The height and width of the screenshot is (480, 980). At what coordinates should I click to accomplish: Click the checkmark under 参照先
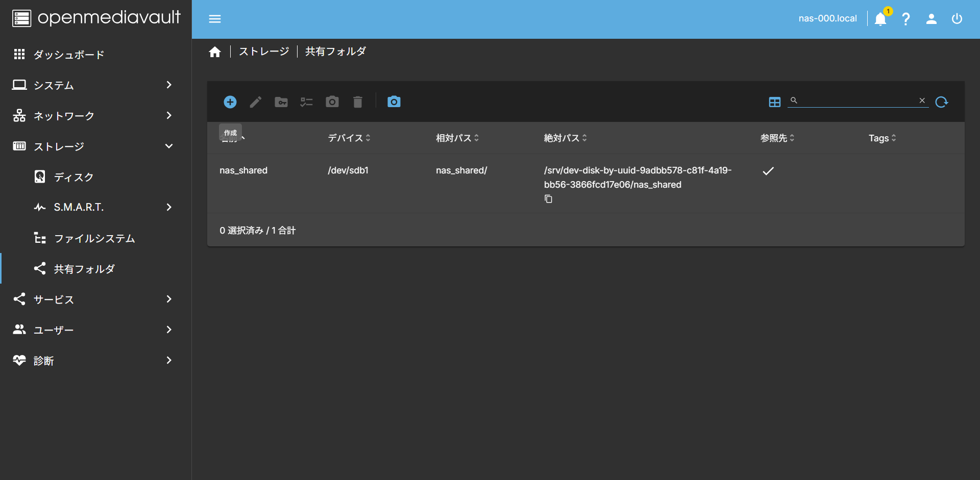[768, 171]
